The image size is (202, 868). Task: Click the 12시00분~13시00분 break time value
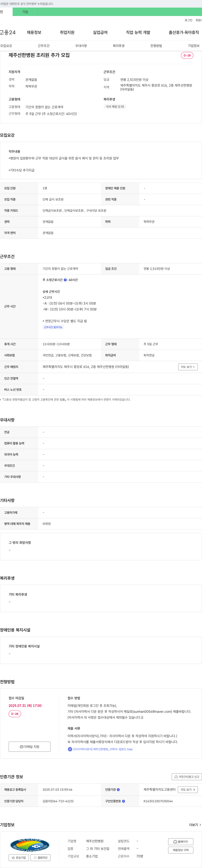(56, 344)
